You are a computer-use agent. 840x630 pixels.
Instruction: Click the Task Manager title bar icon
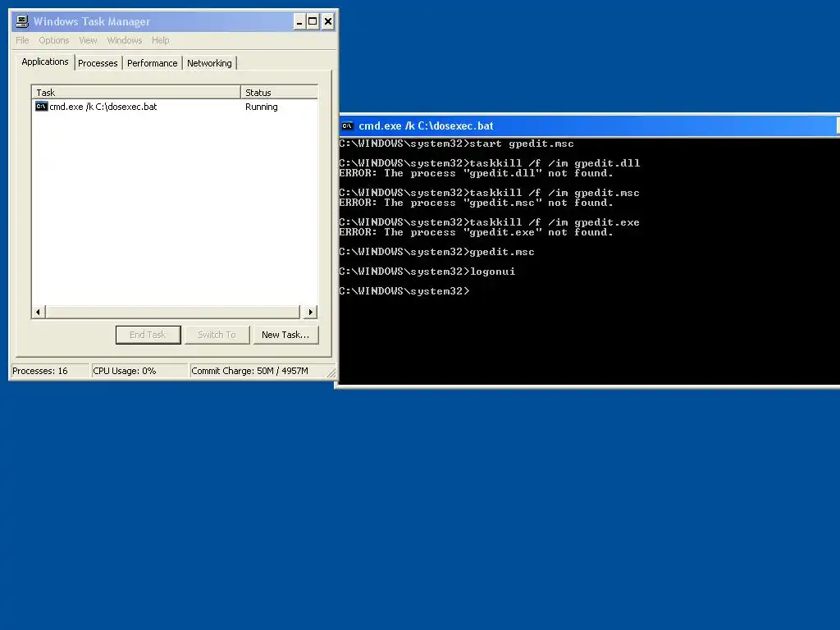(x=22, y=21)
